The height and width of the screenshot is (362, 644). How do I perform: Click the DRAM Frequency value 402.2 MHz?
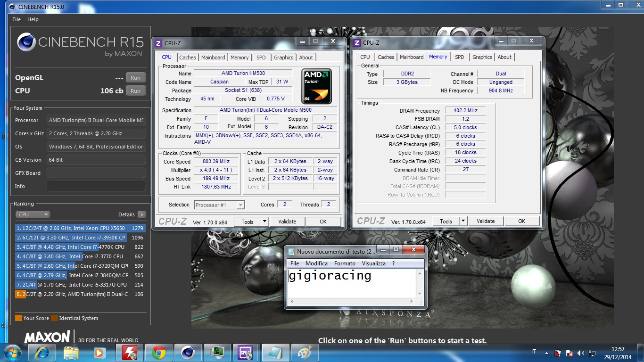[x=465, y=111]
